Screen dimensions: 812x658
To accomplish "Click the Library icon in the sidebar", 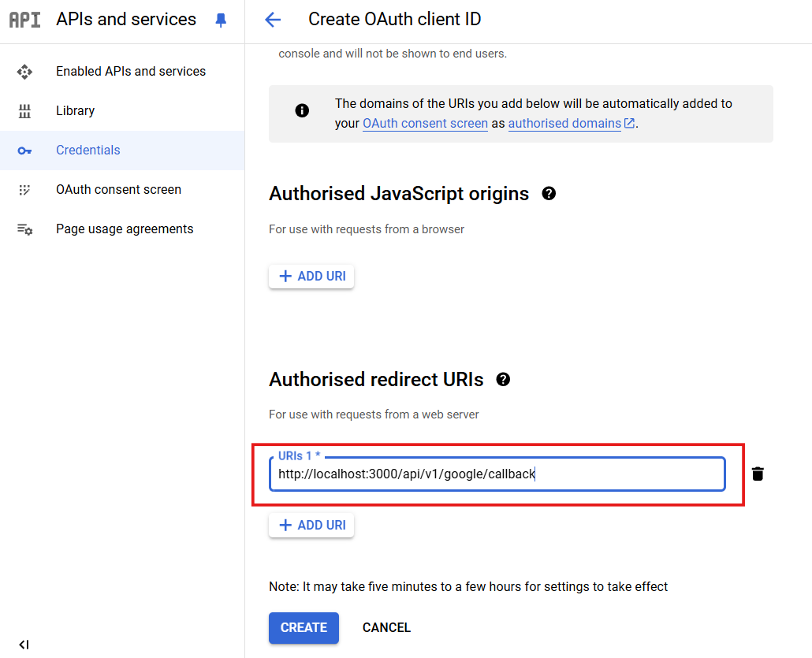I will tap(24, 111).
